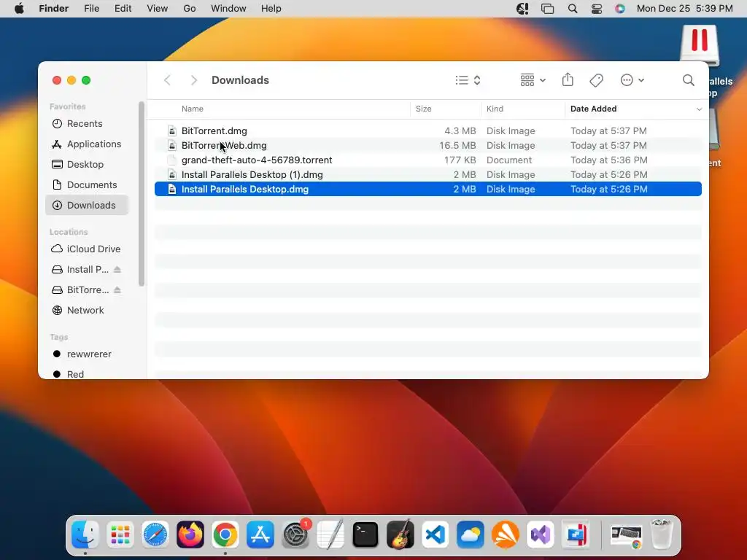Select Network in sidebar

point(88,311)
